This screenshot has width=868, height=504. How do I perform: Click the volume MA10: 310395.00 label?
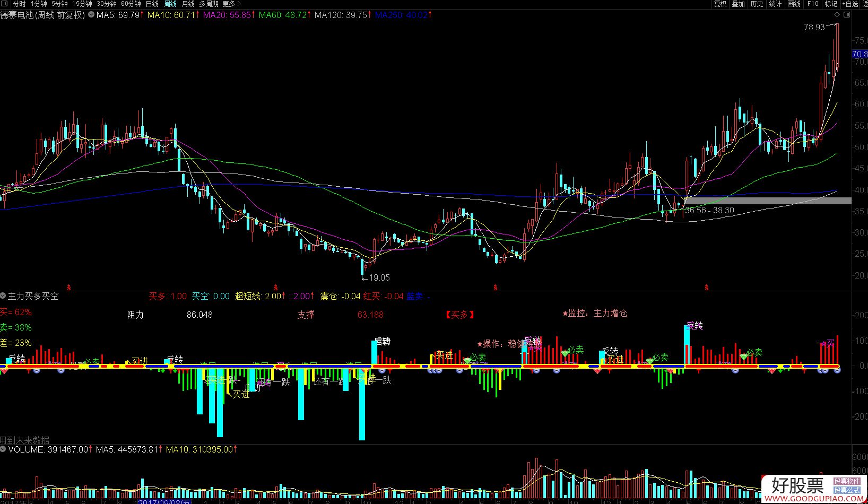201,449
